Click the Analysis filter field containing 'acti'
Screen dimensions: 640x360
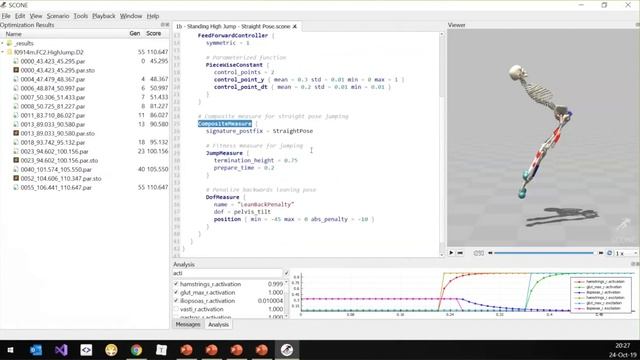[x=227, y=273]
